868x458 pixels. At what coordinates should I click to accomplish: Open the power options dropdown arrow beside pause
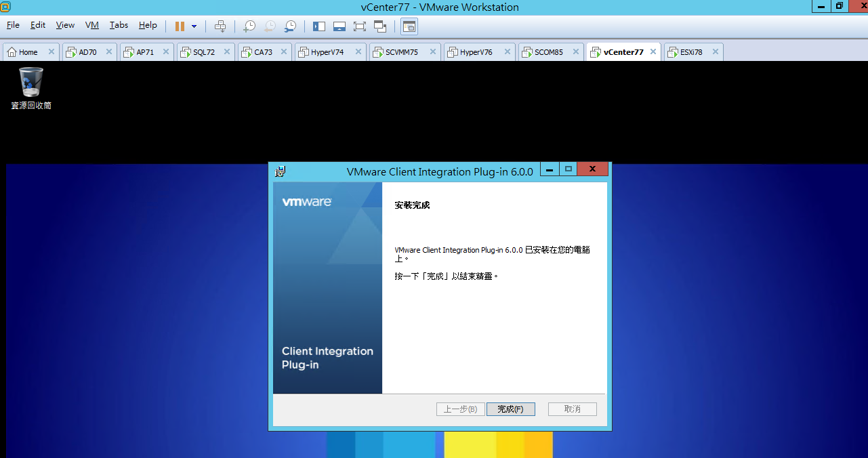coord(194,26)
